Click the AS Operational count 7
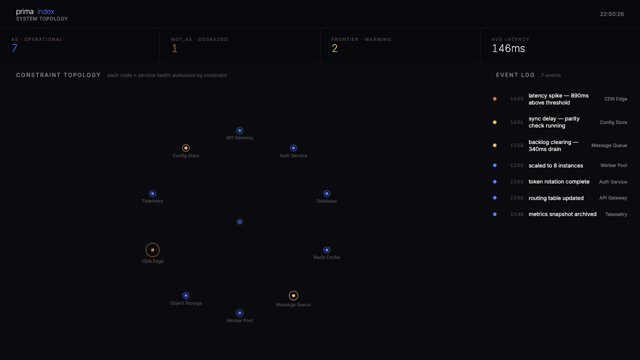Screen dimensions: 640x360 tap(15, 48)
